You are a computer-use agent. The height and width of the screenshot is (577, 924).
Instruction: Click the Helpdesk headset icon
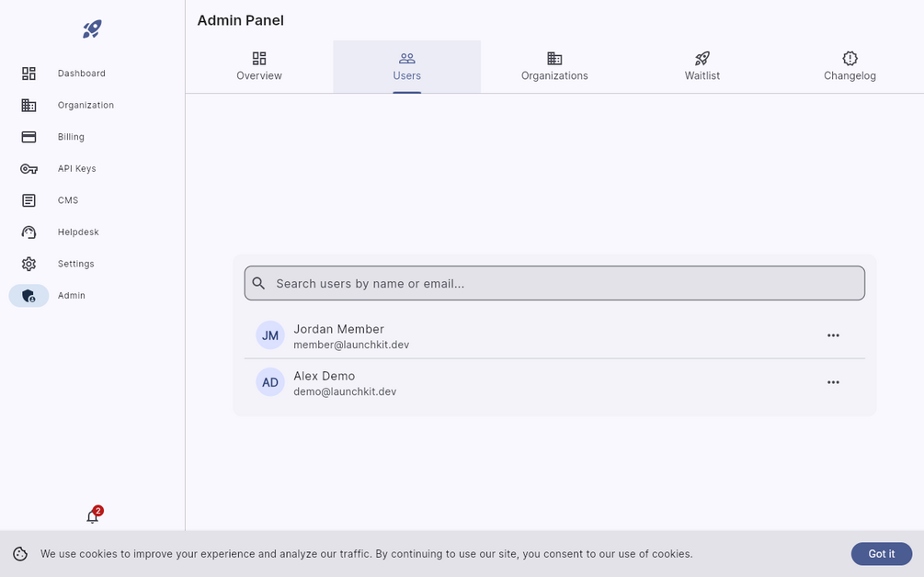pyautogui.click(x=29, y=232)
